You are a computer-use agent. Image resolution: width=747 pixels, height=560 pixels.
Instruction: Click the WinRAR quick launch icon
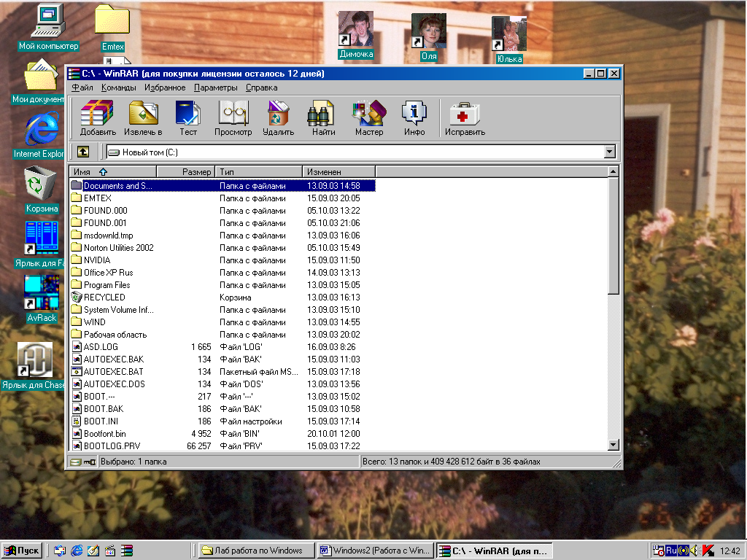pyautogui.click(x=127, y=551)
